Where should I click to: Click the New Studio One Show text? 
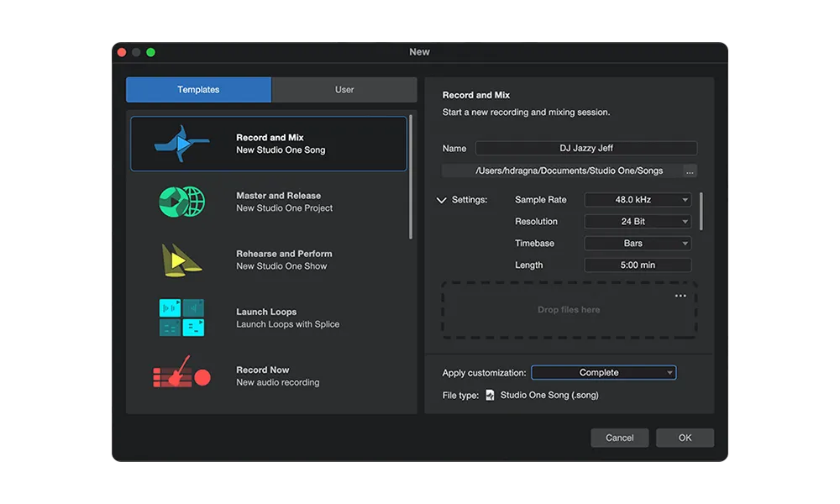tap(281, 266)
